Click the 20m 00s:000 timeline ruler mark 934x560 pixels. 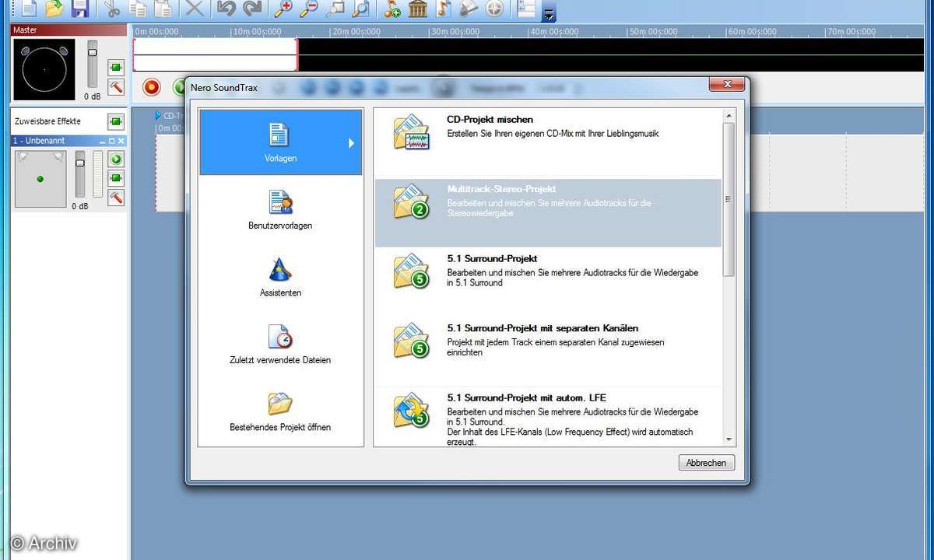coord(355,32)
